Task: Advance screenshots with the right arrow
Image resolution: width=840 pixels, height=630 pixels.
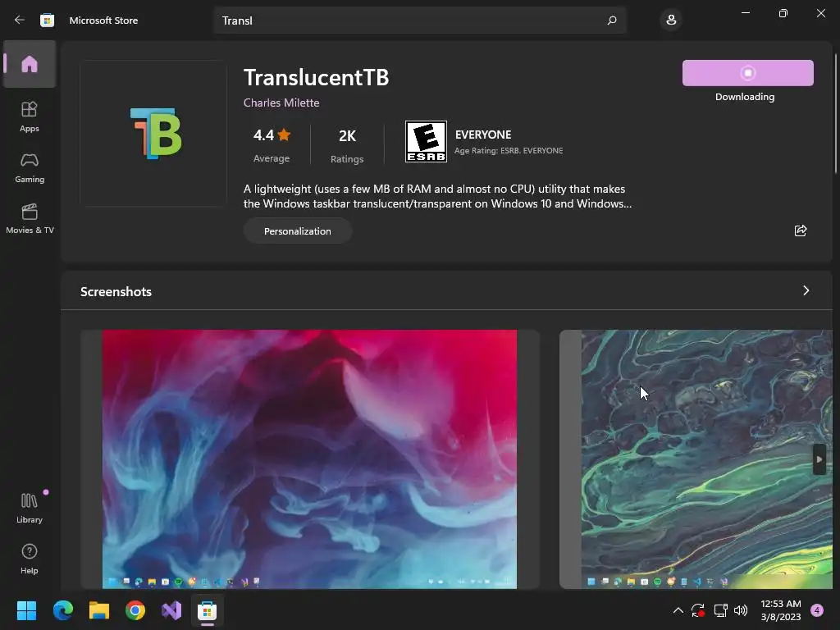Action: tap(819, 459)
